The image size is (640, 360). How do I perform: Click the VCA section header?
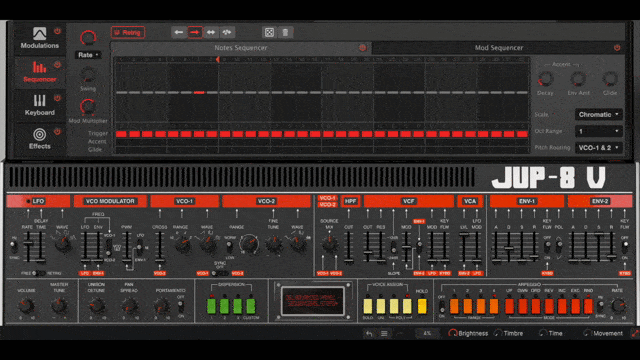pyautogui.click(x=470, y=201)
